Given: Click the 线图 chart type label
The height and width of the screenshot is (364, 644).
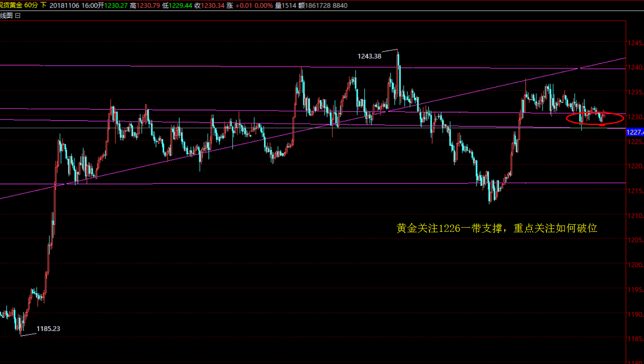Looking at the screenshot, I should 6,16.
